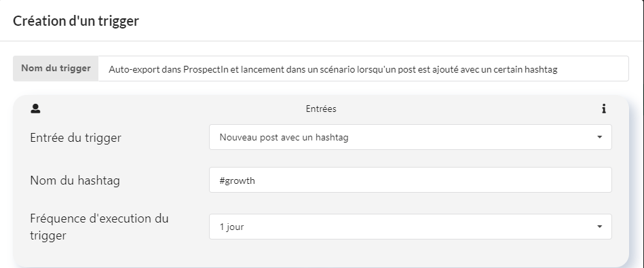Screen dimensions: 644x268
Task: Click the arrow of Entrée du trigger select
Action: point(599,137)
